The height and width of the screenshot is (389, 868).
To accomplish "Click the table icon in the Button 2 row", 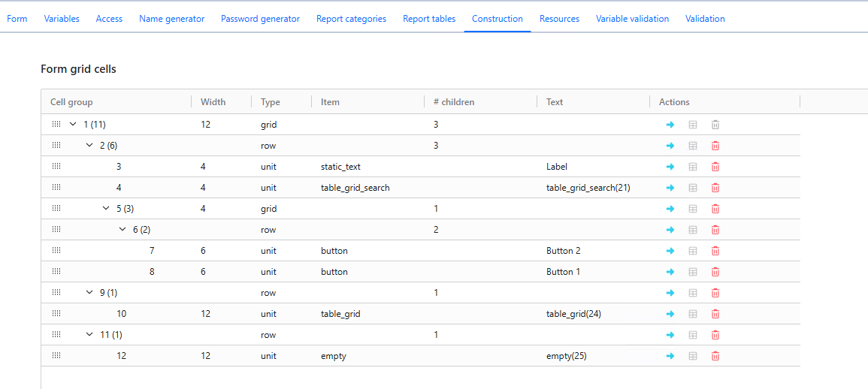I will click(692, 251).
